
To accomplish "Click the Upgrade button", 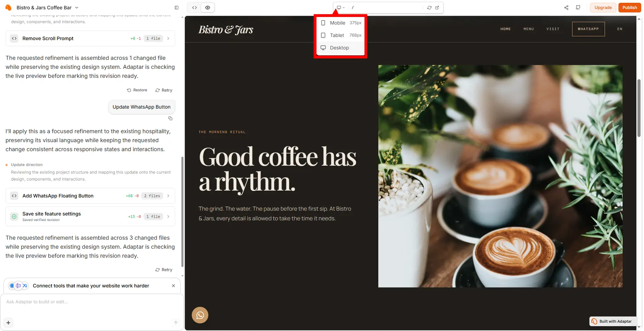I will (x=603, y=8).
